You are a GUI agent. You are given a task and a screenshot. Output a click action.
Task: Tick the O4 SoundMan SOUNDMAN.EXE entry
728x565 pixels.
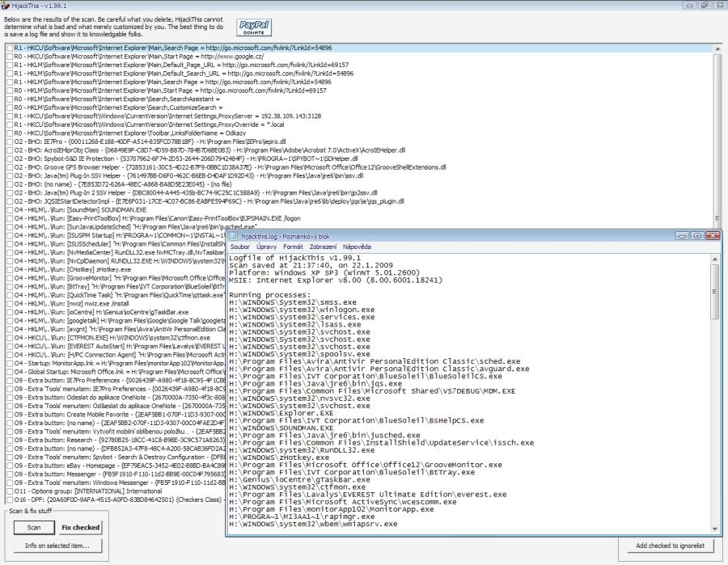coord(10,209)
